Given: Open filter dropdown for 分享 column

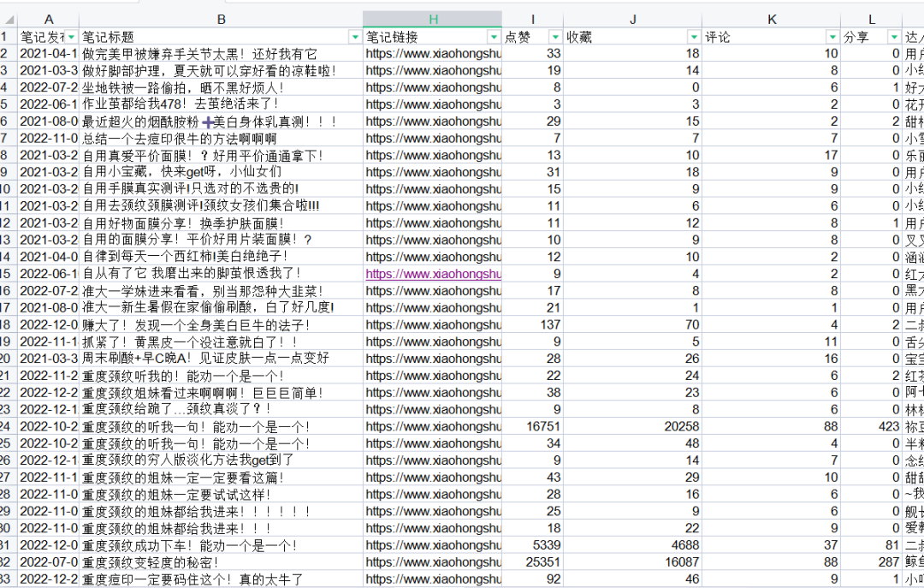Looking at the screenshot, I should click(x=895, y=37).
